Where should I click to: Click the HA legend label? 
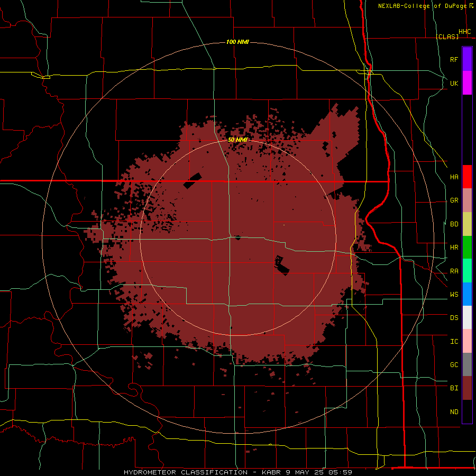[454, 177]
